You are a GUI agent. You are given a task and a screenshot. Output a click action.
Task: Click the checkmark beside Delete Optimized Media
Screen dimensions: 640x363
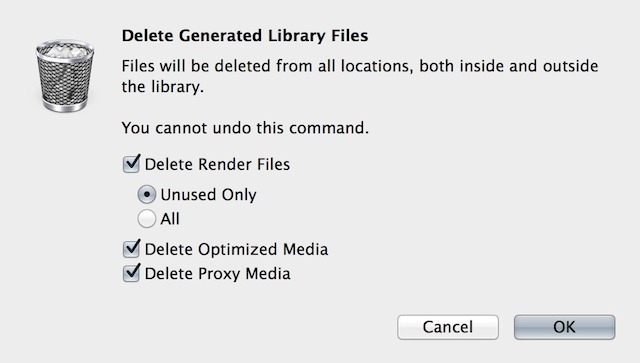(x=132, y=247)
